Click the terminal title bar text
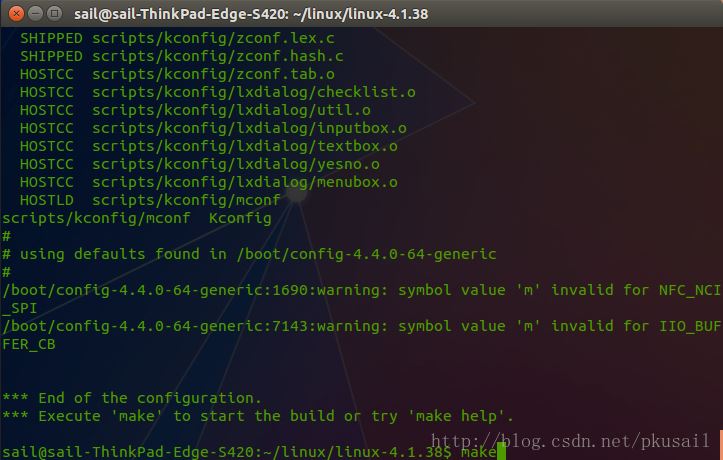The width and height of the screenshot is (723, 460). pos(251,14)
